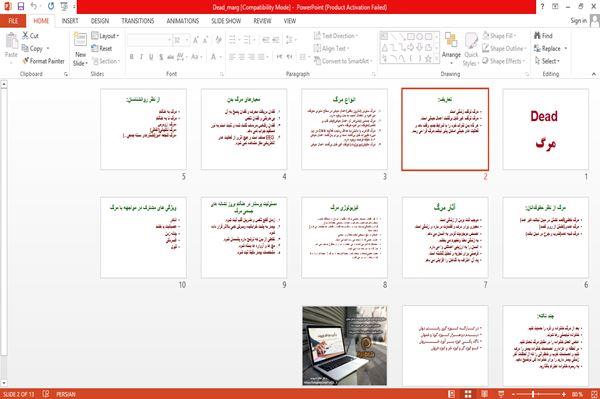Open the FILE tab
Image resolution: width=600 pixels, height=399 pixels.
pyautogui.click(x=13, y=21)
